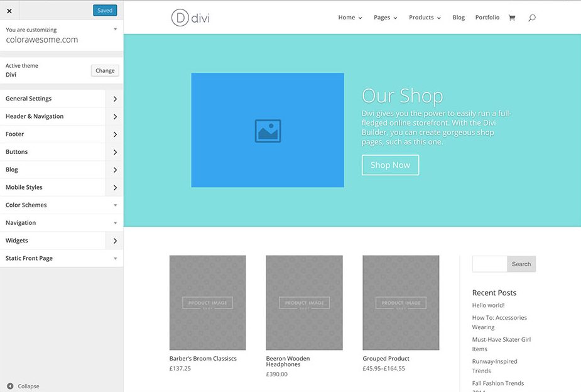Viewport: 581px width, 392px height.
Task: Click into the sidebar search input field
Action: 489,264
